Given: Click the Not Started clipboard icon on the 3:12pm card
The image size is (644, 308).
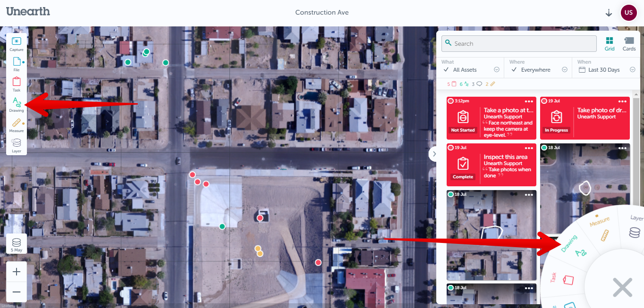Looking at the screenshot, I should (463, 117).
